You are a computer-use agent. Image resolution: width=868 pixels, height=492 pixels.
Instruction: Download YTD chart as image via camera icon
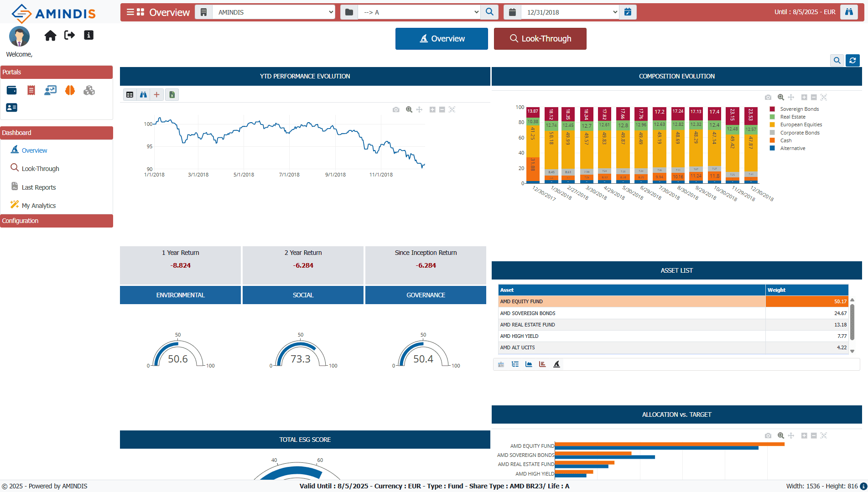396,109
